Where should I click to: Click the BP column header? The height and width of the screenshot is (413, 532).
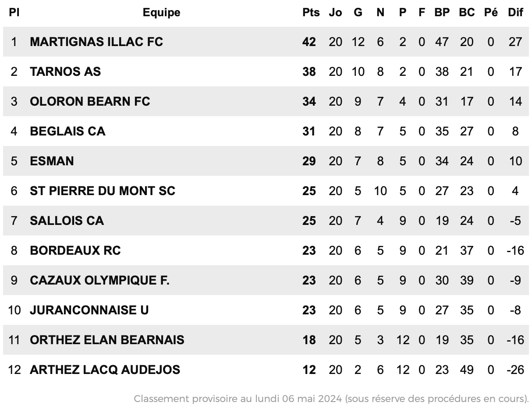(x=442, y=13)
